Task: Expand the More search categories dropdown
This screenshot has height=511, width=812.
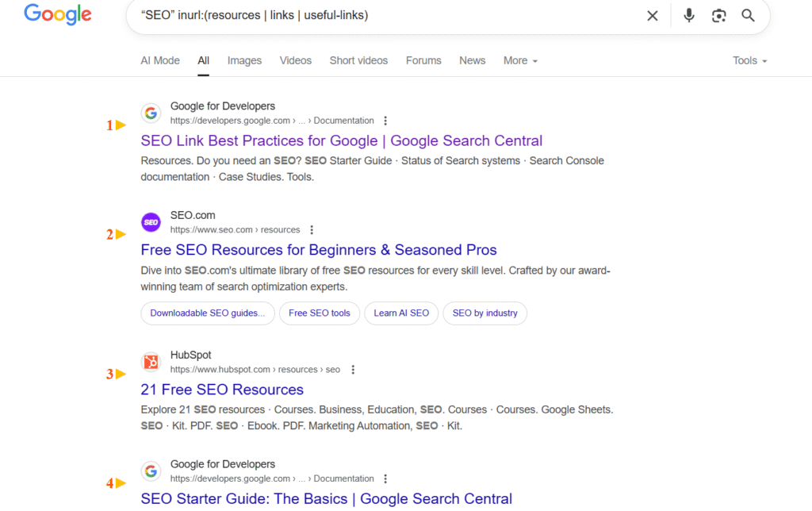Action: 519,60
